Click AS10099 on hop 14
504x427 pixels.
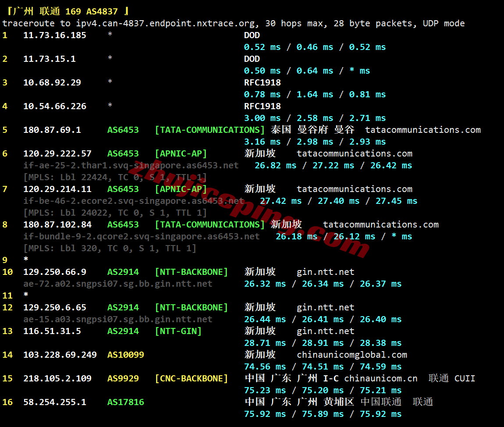(126, 355)
